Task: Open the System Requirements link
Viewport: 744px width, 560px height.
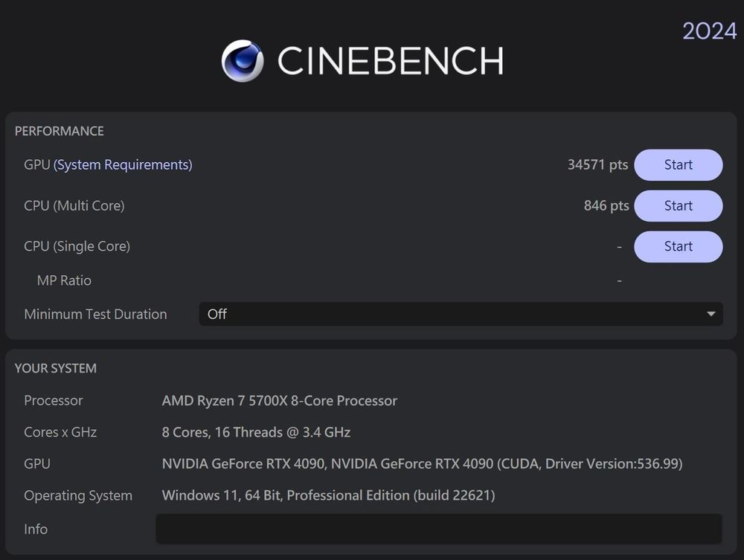Action: [123, 164]
